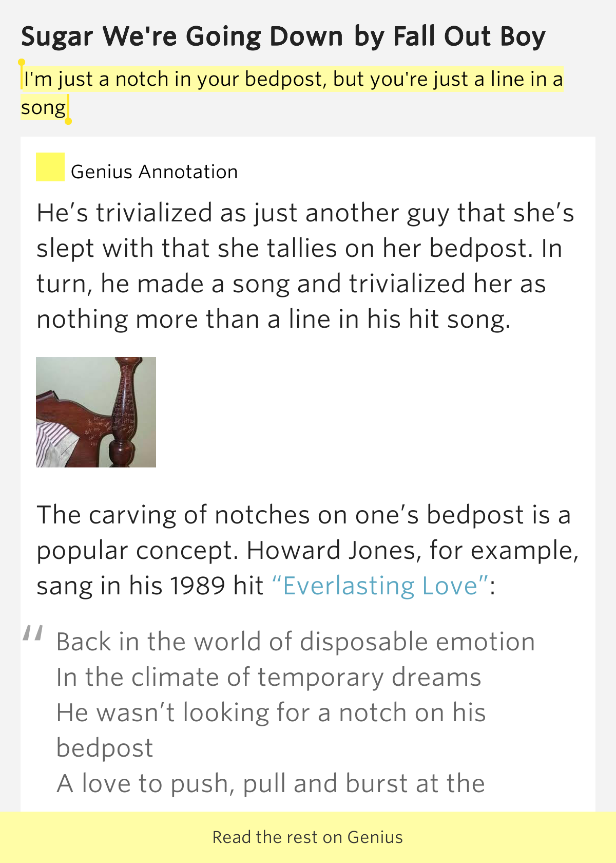The width and height of the screenshot is (616, 863).
Task: Click the bottom highlight selection handle after "song"
Action: (x=68, y=120)
